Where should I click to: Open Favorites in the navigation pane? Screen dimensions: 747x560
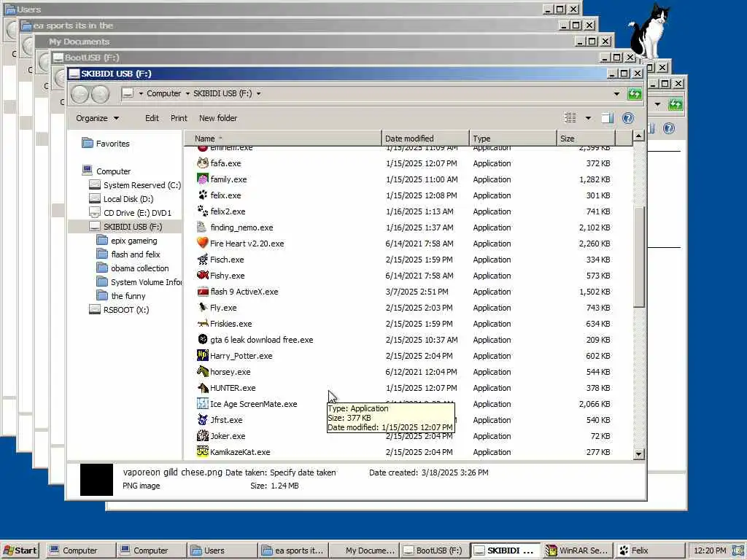106,144
